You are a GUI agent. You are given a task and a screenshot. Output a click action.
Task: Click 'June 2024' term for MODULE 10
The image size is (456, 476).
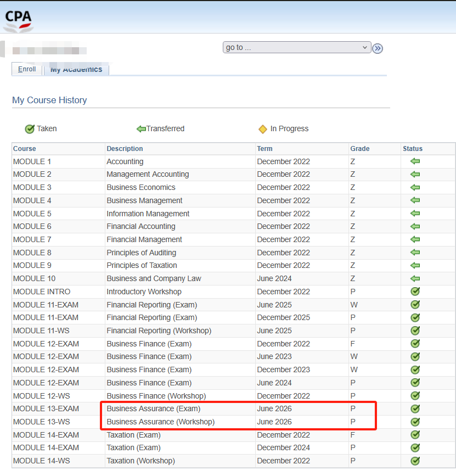[x=274, y=278]
